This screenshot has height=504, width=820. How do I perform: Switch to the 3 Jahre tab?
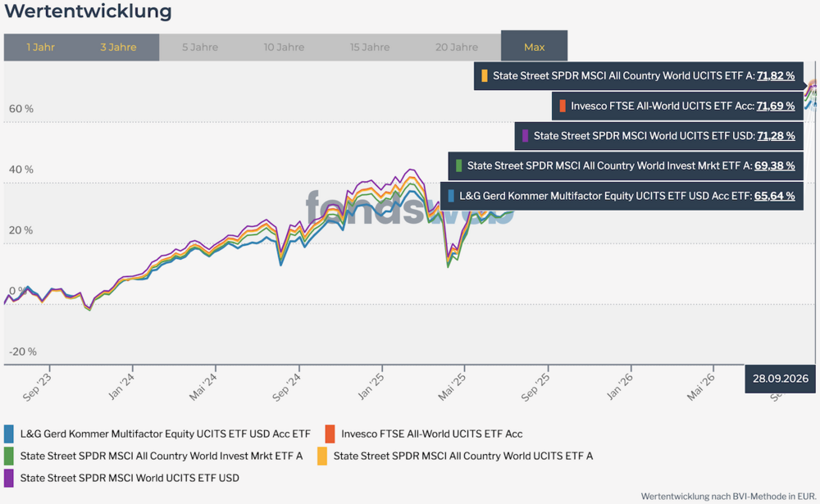[119, 47]
